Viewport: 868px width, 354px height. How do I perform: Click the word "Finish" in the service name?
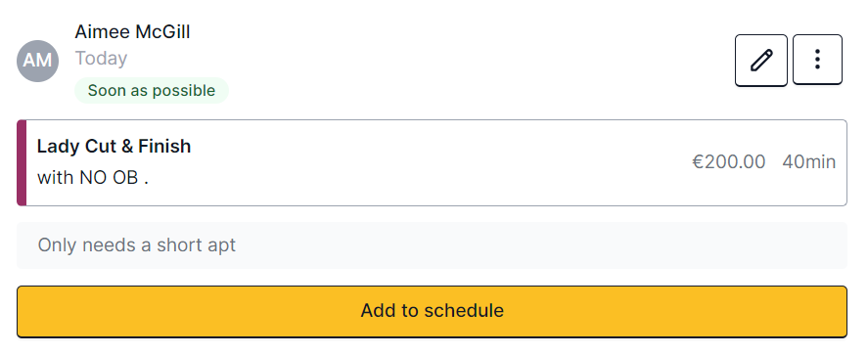(x=164, y=146)
